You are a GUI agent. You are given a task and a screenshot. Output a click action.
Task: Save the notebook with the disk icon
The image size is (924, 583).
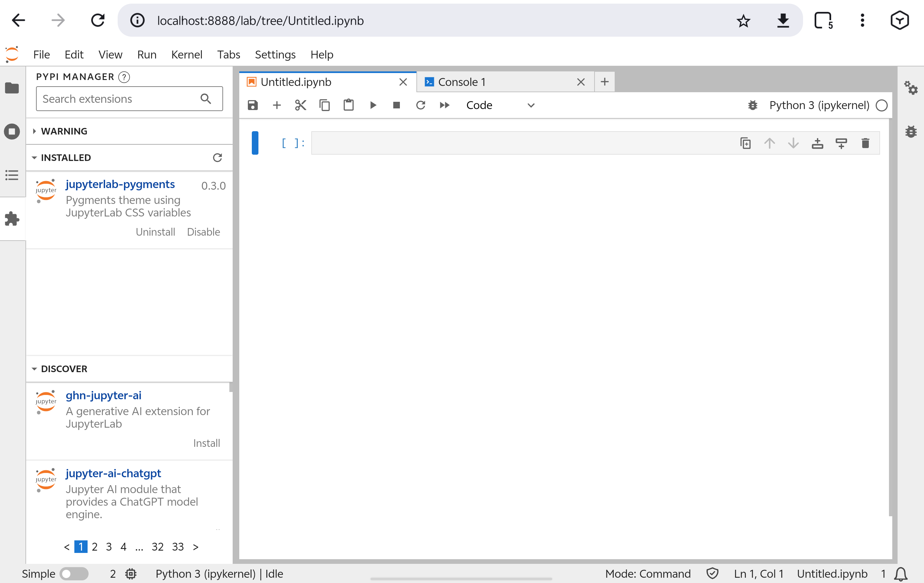coord(252,105)
